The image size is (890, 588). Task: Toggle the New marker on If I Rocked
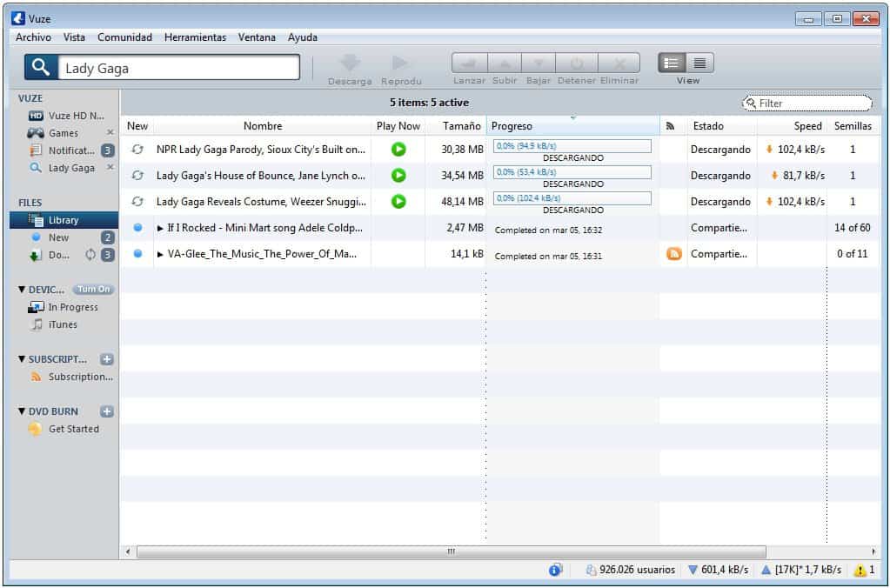point(136,226)
